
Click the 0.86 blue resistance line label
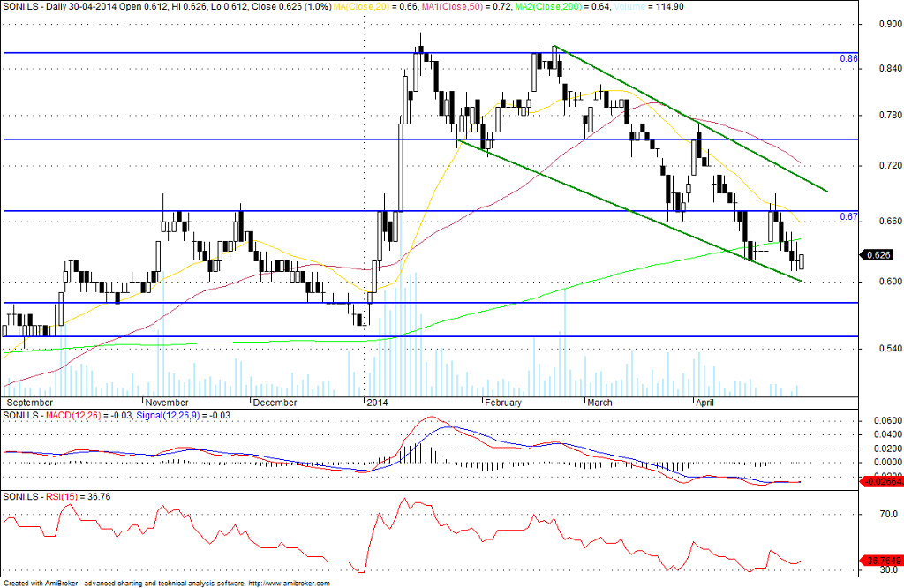[848, 59]
